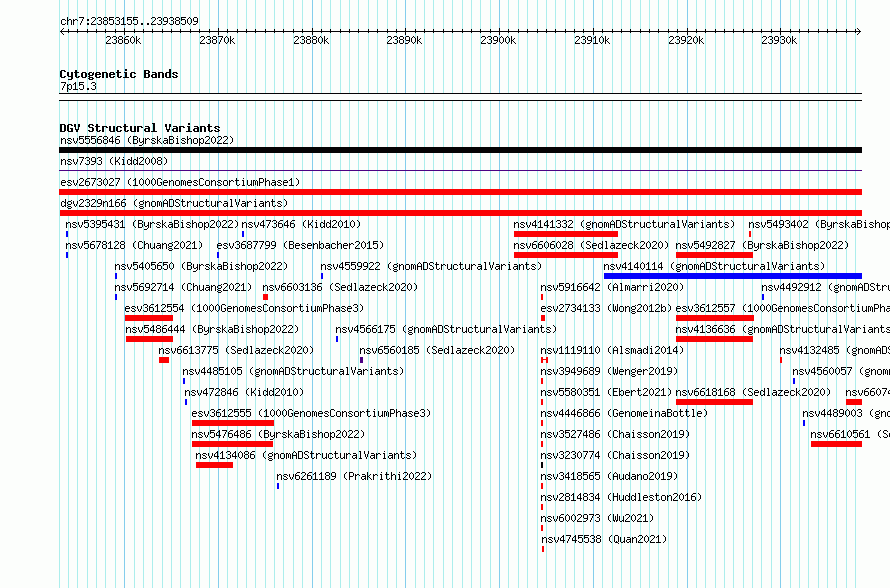Click nsv6613775 (Sedlazeck2020) label
The image size is (890, 588).
(x=236, y=350)
